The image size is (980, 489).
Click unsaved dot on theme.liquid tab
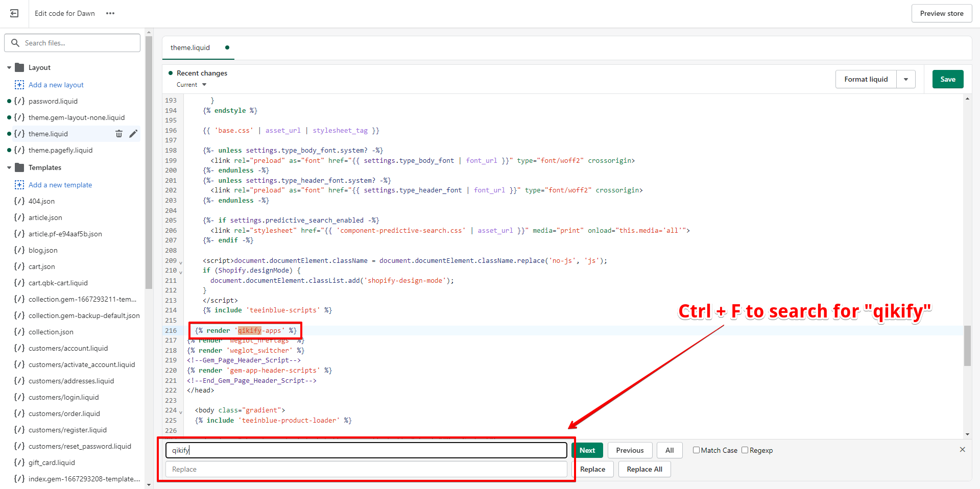pyautogui.click(x=227, y=47)
